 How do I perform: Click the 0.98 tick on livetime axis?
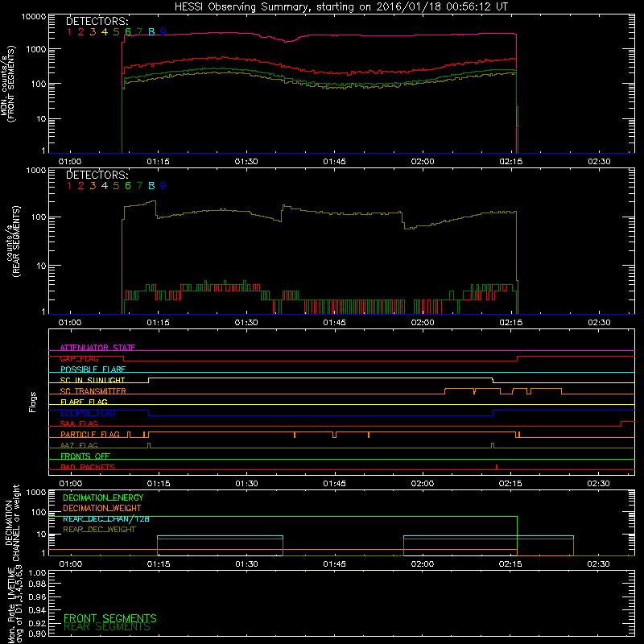tap(37, 584)
